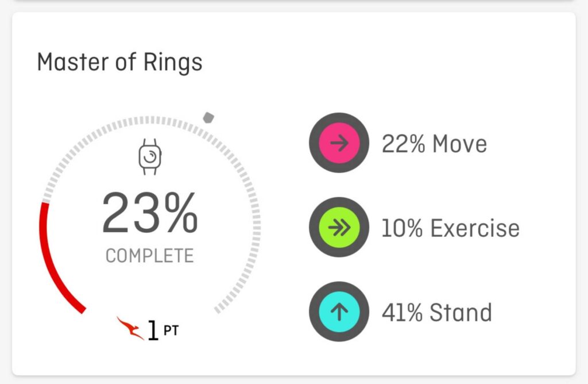Click the up arrow inside Stand icon

coord(339,312)
